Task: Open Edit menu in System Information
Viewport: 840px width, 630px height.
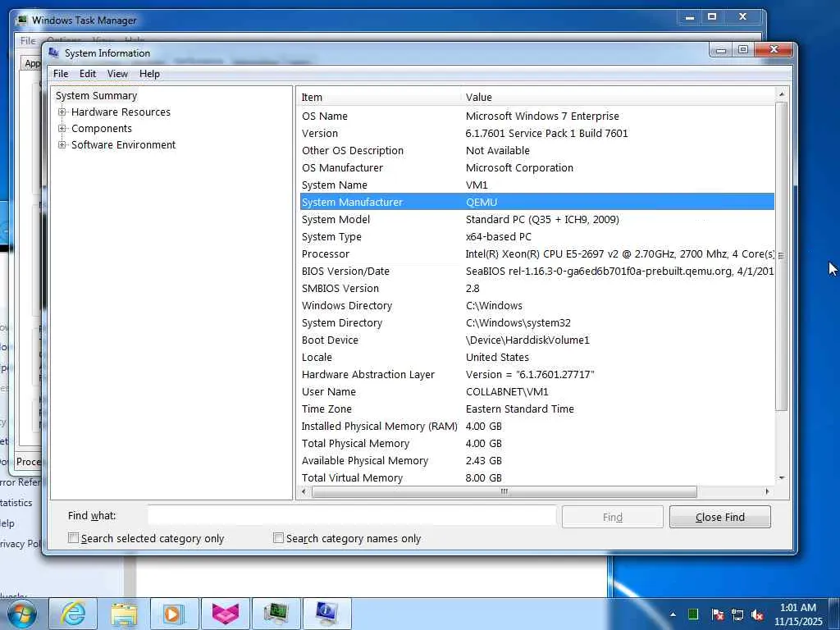Action: pyautogui.click(x=88, y=74)
